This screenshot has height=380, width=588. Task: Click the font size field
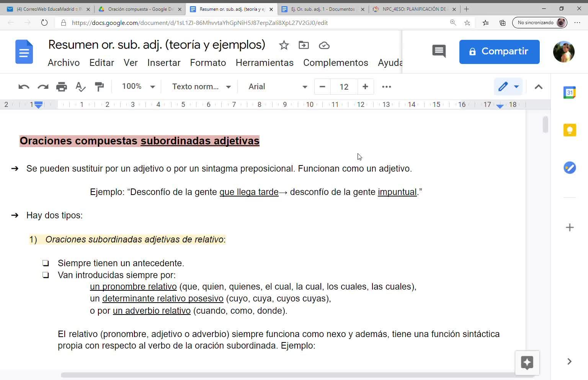point(344,87)
